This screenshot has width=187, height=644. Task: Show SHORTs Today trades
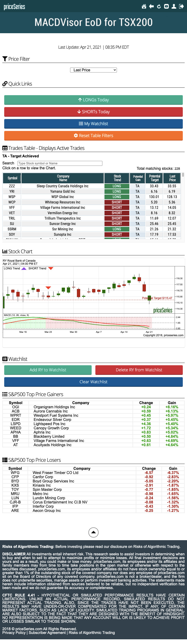(93, 112)
